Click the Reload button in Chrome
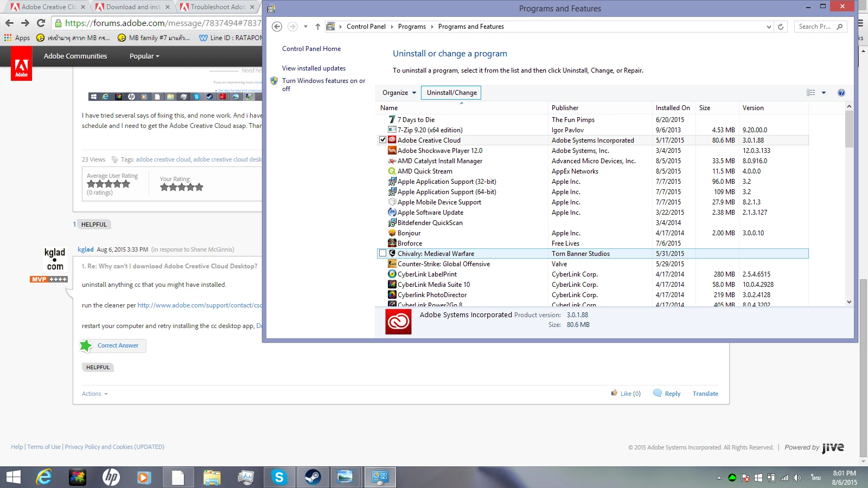868x488 pixels. (x=41, y=23)
